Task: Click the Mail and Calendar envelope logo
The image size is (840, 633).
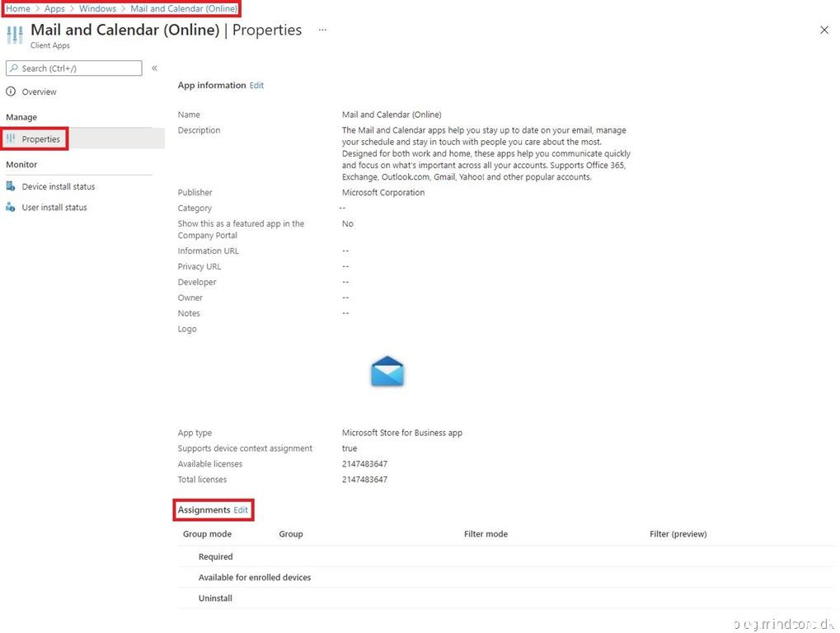Action: coord(387,373)
